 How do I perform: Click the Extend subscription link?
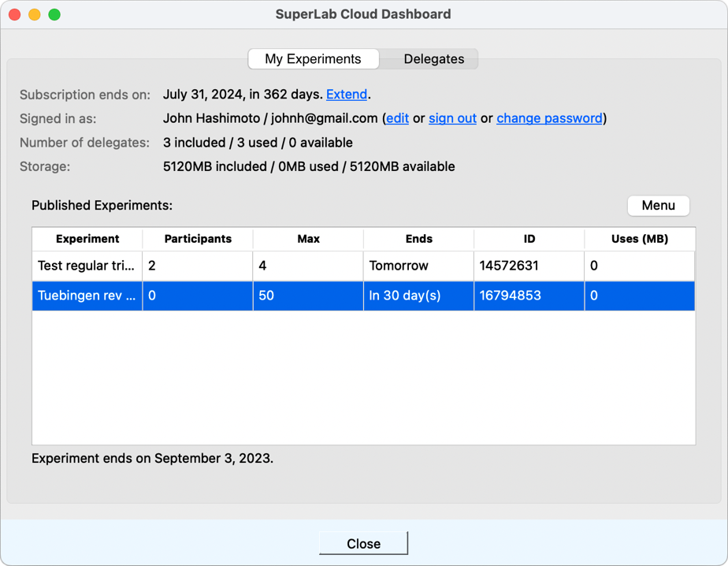pos(347,95)
